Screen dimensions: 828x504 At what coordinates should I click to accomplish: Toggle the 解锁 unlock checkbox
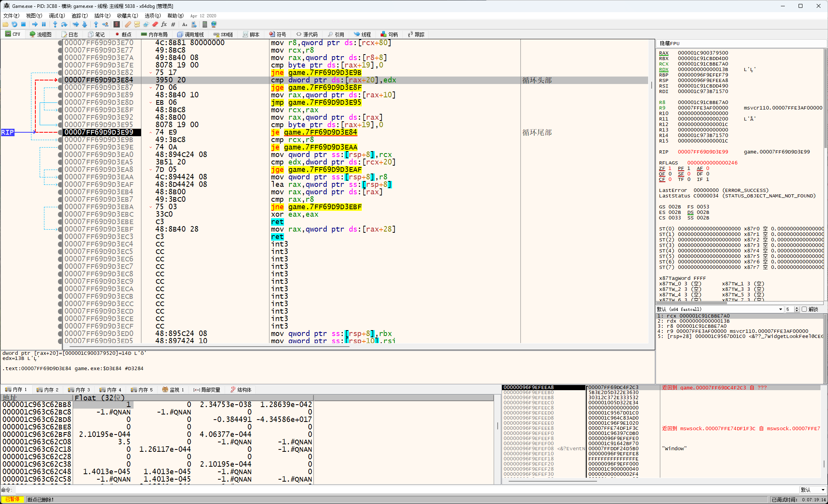804,309
